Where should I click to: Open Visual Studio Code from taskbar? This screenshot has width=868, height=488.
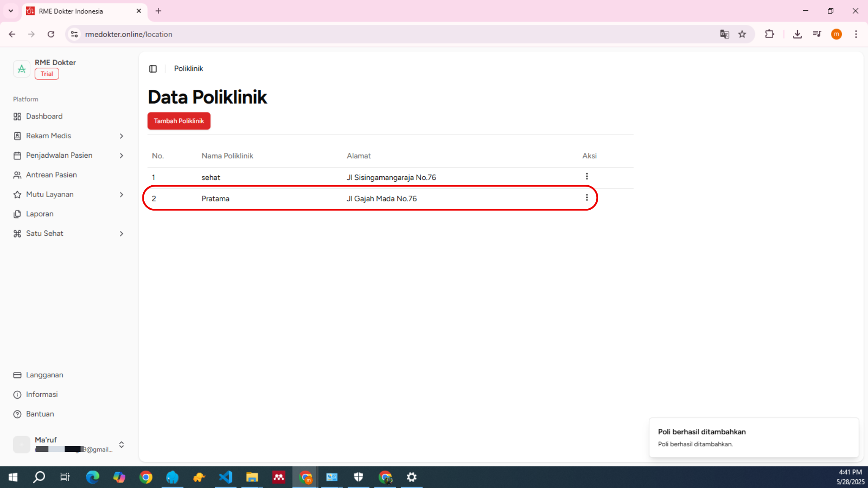point(225,477)
